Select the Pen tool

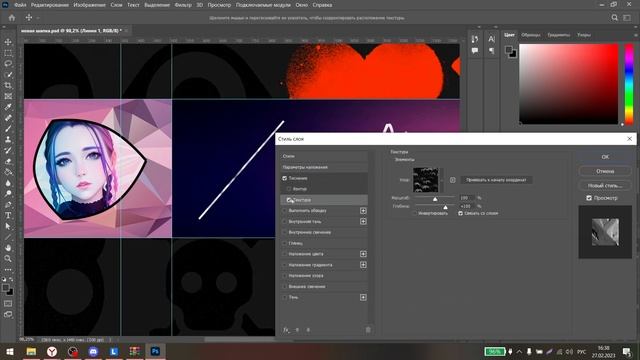point(8,204)
